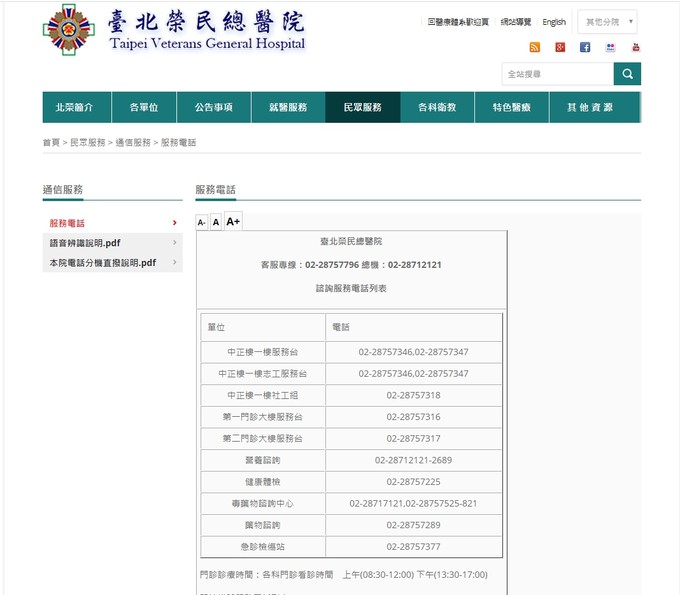Open the 其他資源 menu
The height and width of the screenshot is (595, 680).
[x=595, y=107]
